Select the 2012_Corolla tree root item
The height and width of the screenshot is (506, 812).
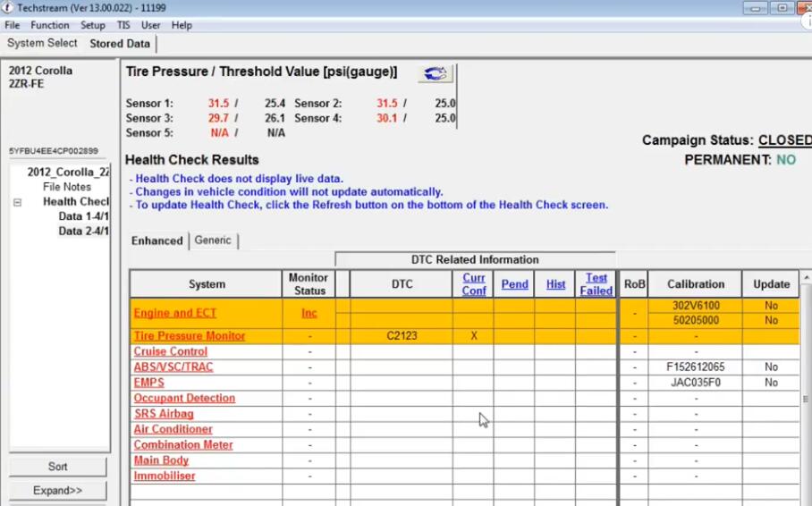point(68,172)
